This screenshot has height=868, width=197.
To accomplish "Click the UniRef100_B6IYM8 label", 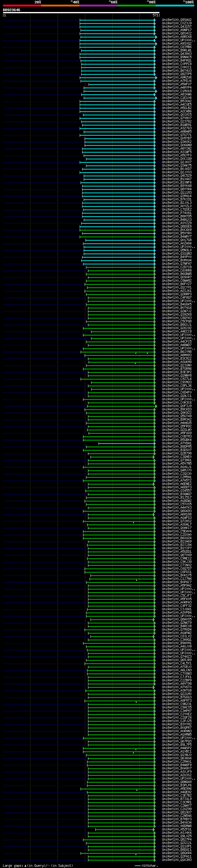I will pyautogui.click(x=177, y=352).
